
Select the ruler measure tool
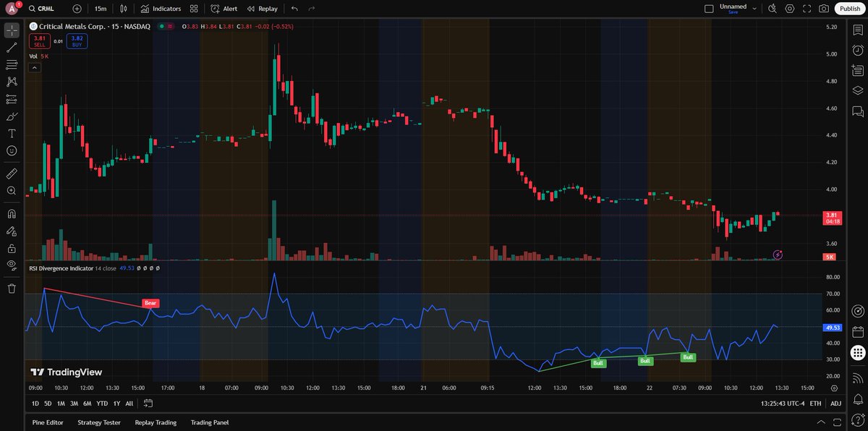point(12,174)
